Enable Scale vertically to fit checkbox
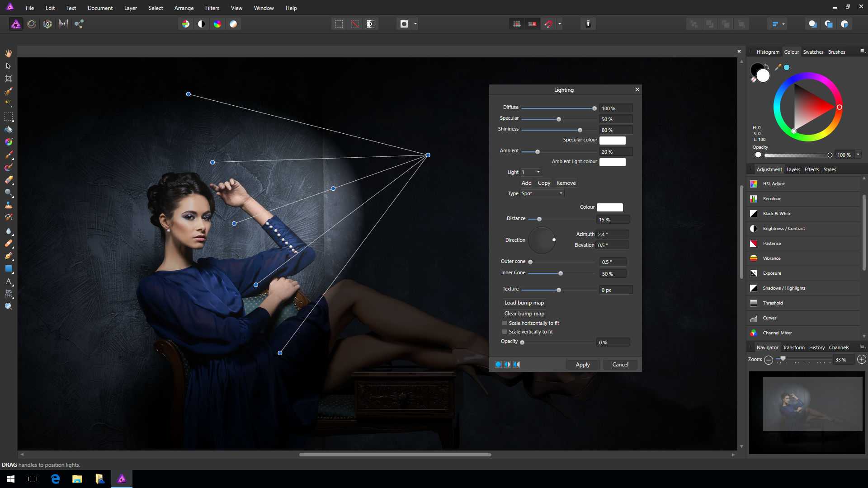The height and width of the screenshot is (488, 868). (504, 331)
